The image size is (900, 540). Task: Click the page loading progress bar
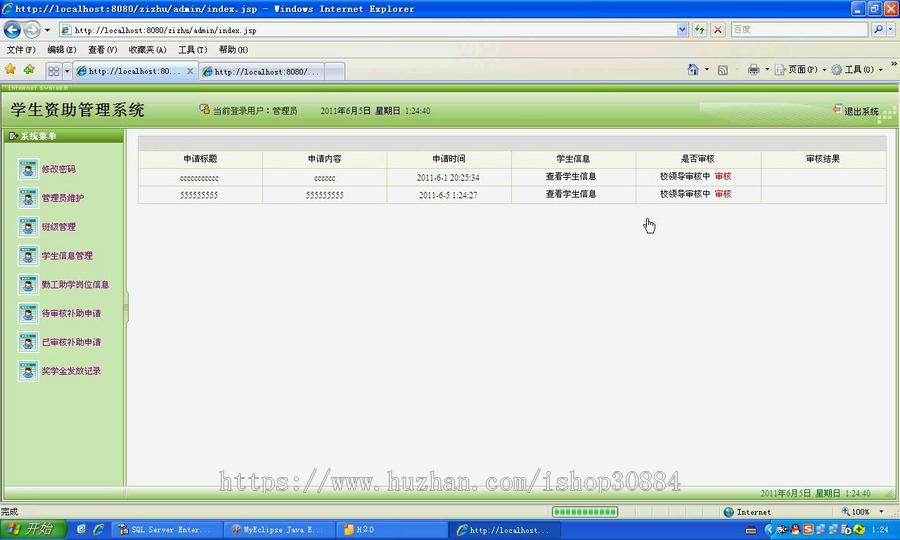tap(585, 512)
